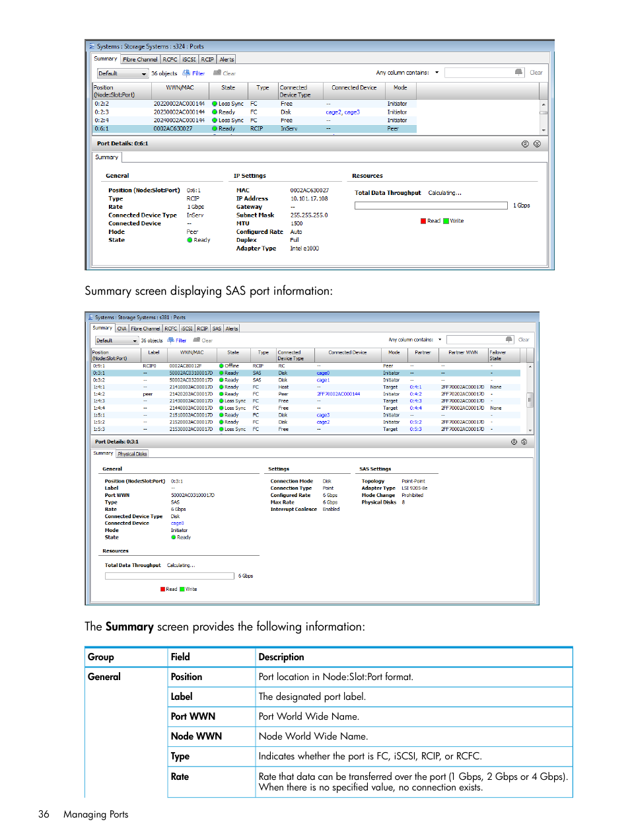The image size is (630, 840).
Task: Click the window icon before 's324 : Ports'
Action: tap(91, 47)
